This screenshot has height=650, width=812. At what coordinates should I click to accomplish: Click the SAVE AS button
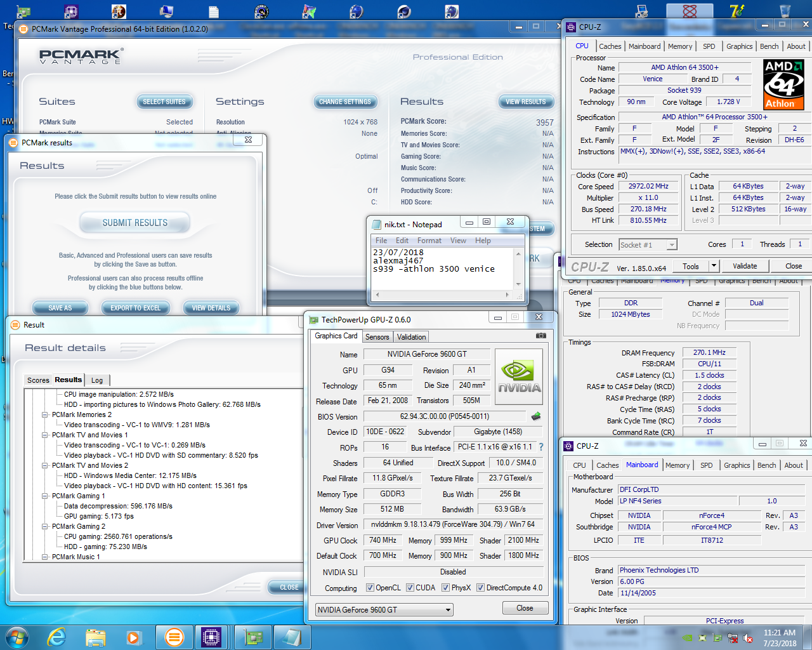pyautogui.click(x=60, y=308)
